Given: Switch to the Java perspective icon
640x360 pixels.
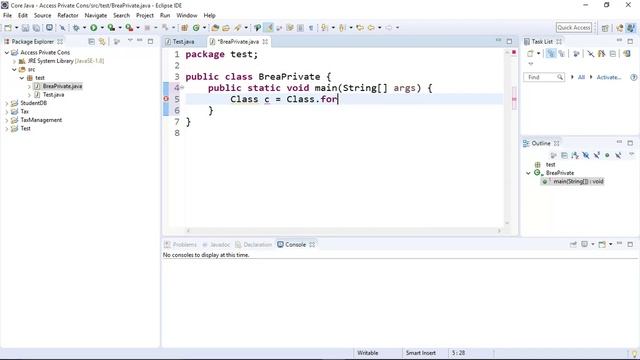Looking at the screenshot, I should click(x=631, y=28).
